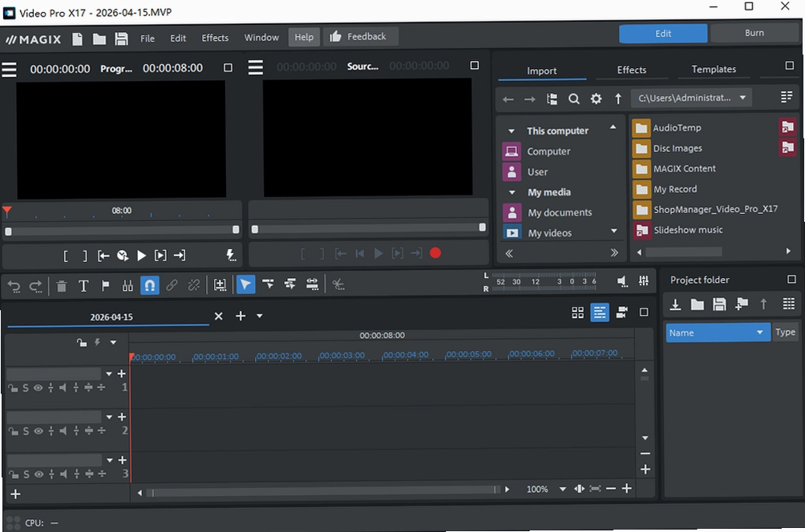Viewport: 805px width, 532px height.
Task: Click the Feedback button
Action: click(x=360, y=36)
